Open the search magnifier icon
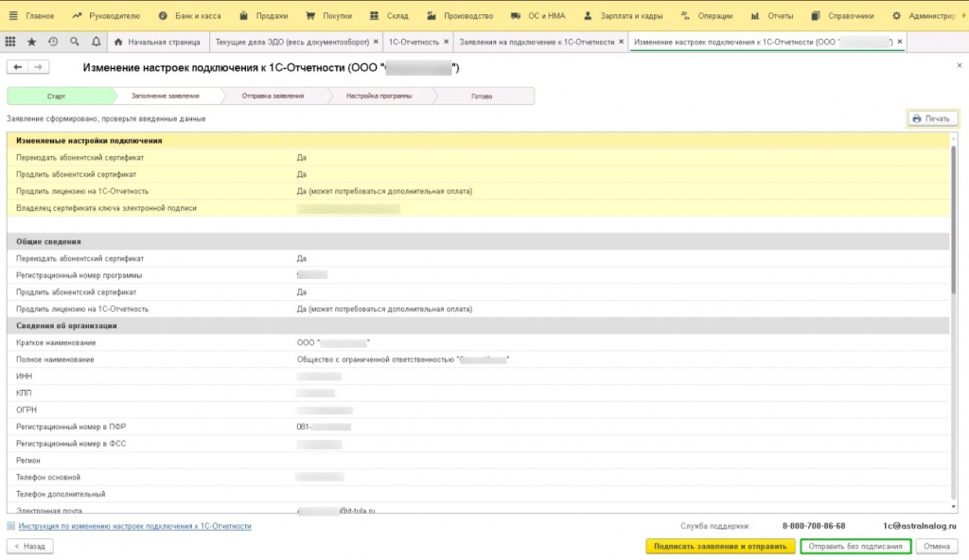969x560 pixels. (x=74, y=42)
